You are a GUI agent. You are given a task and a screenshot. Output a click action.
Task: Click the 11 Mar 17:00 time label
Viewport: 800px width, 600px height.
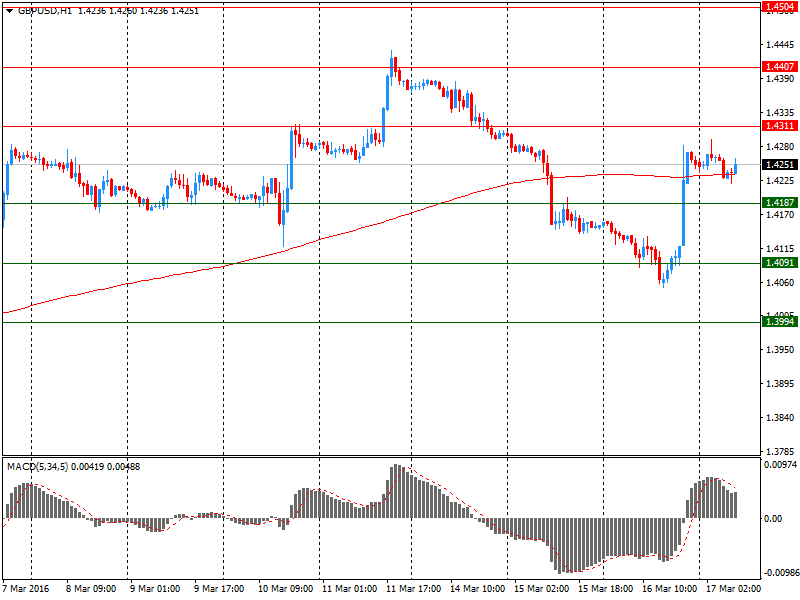click(414, 588)
